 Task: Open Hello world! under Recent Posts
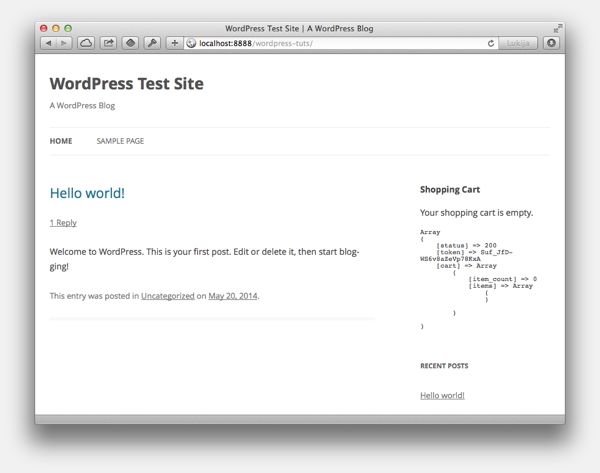pyautogui.click(x=442, y=395)
